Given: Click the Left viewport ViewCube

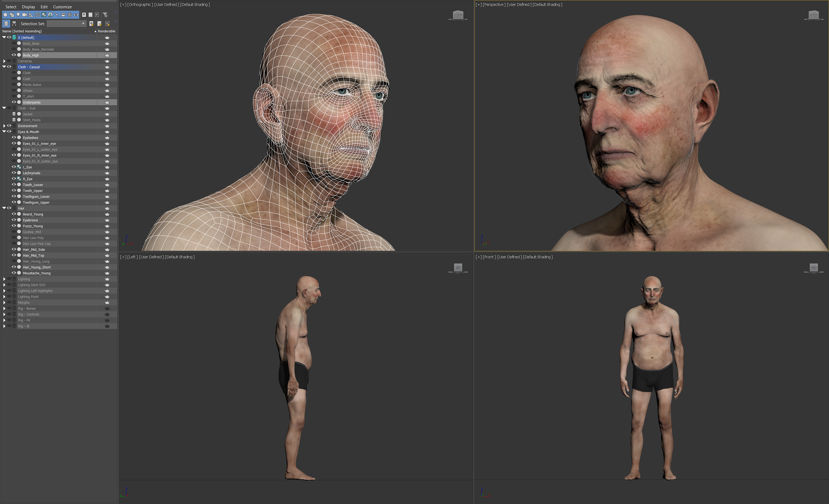Looking at the screenshot, I should click(x=458, y=268).
